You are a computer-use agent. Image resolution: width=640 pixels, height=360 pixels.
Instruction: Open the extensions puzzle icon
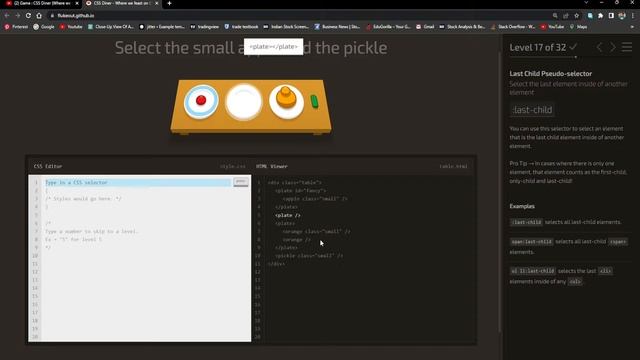coord(600,16)
